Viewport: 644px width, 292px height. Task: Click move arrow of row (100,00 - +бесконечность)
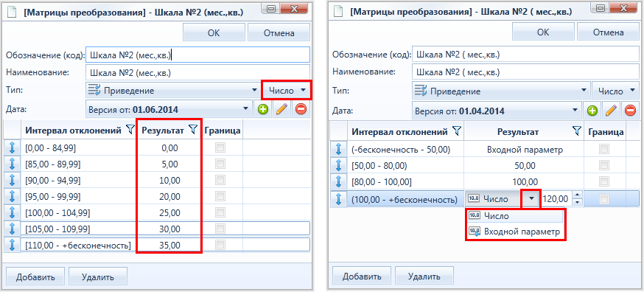pyautogui.click(x=338, y=199)
